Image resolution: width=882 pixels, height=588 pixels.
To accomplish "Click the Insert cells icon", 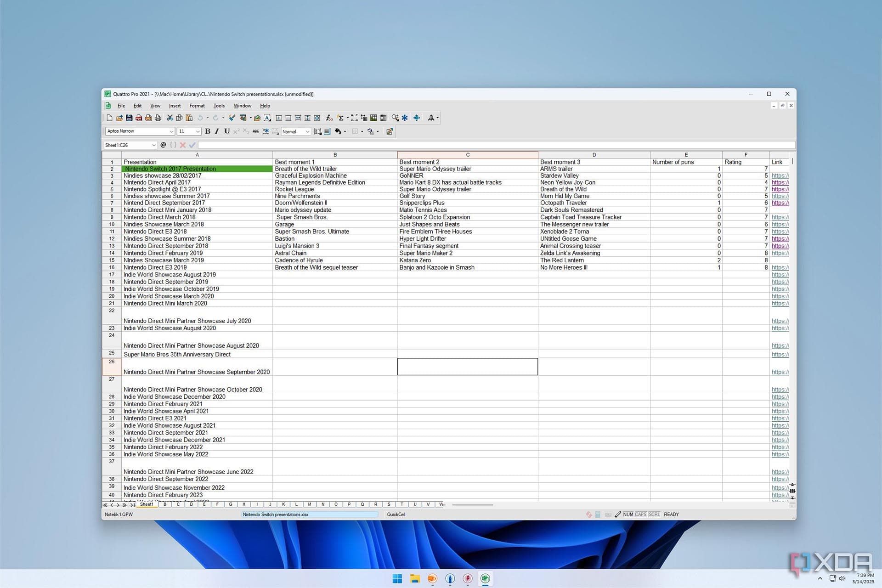I will pos(279,118).
